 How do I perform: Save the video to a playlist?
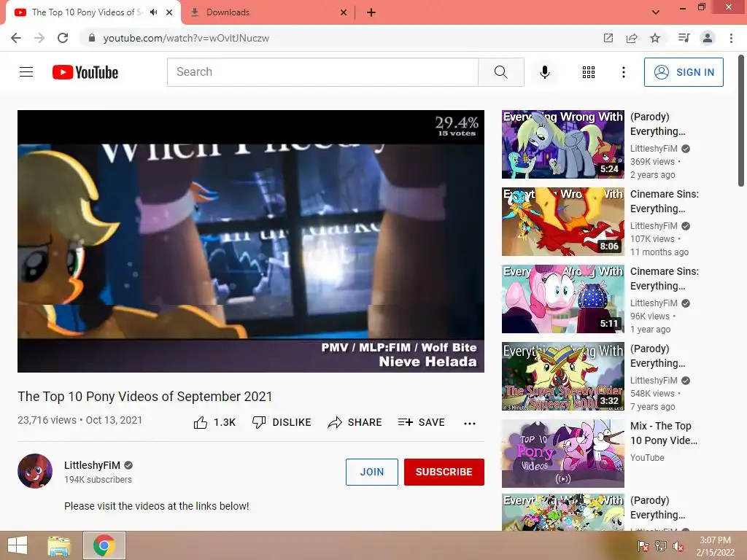[x=421, y=422]
